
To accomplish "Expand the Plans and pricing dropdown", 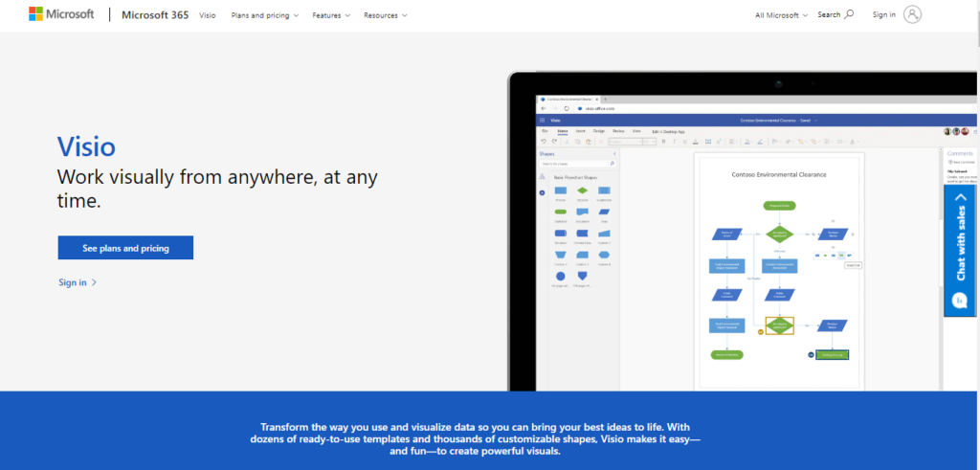I will click(265, 15).
